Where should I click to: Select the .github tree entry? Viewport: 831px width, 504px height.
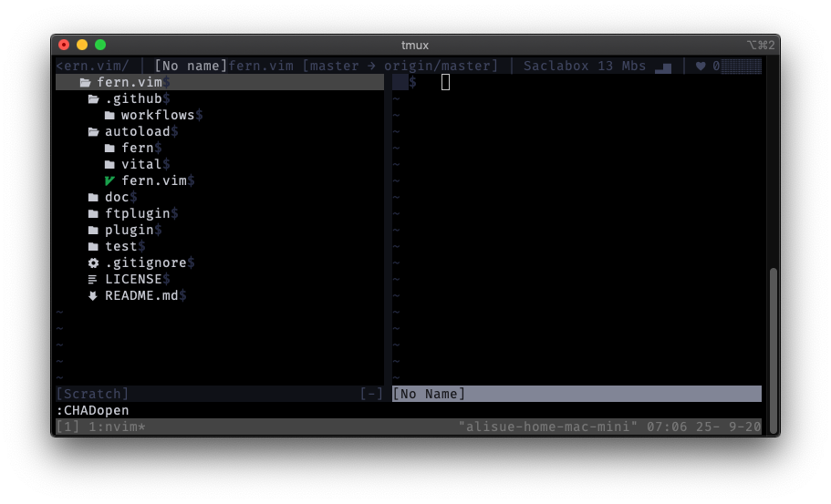(133, 98)
